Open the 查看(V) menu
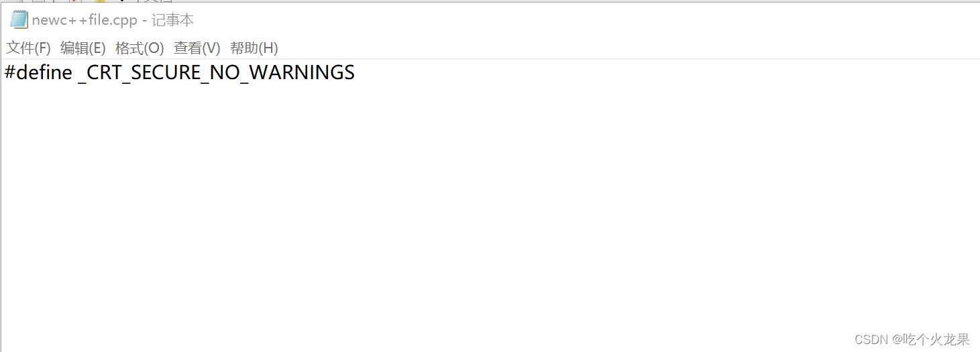980x352 pixels. (x=197, y=48)
